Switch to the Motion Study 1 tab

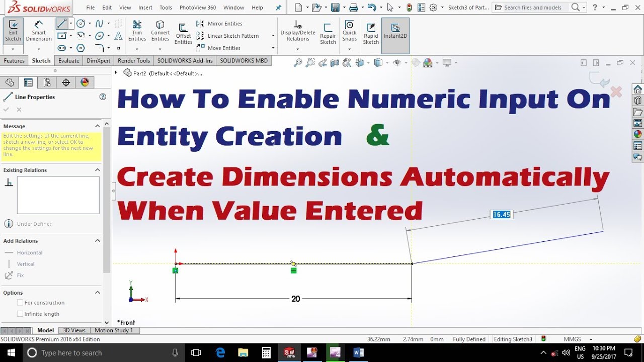[x=114, y=330]
